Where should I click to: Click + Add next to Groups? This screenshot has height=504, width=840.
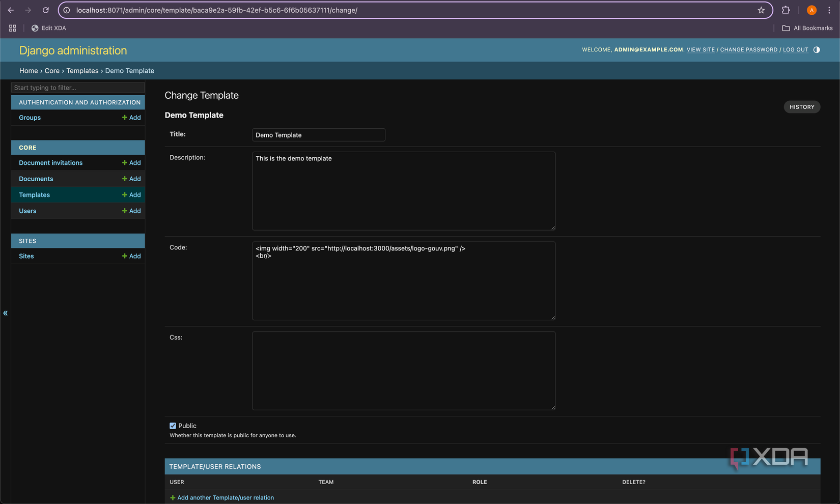pos(131,118)
